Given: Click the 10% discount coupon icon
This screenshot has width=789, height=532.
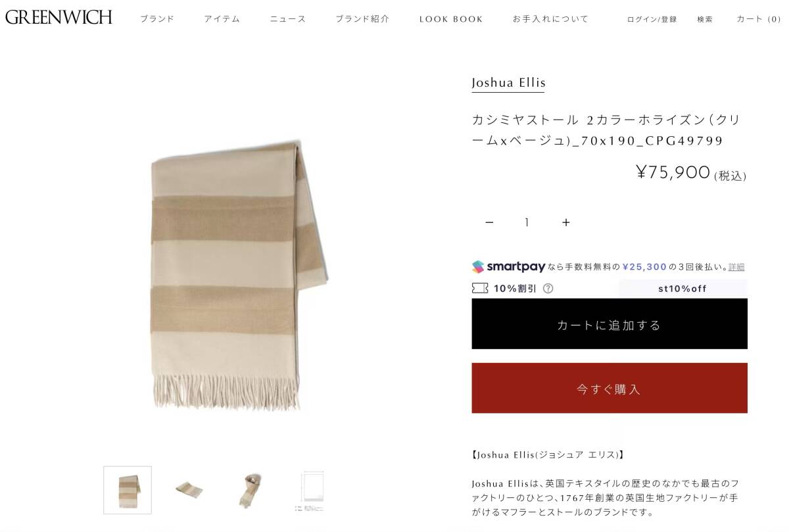Looking at the screenshot, I should 480,288.
